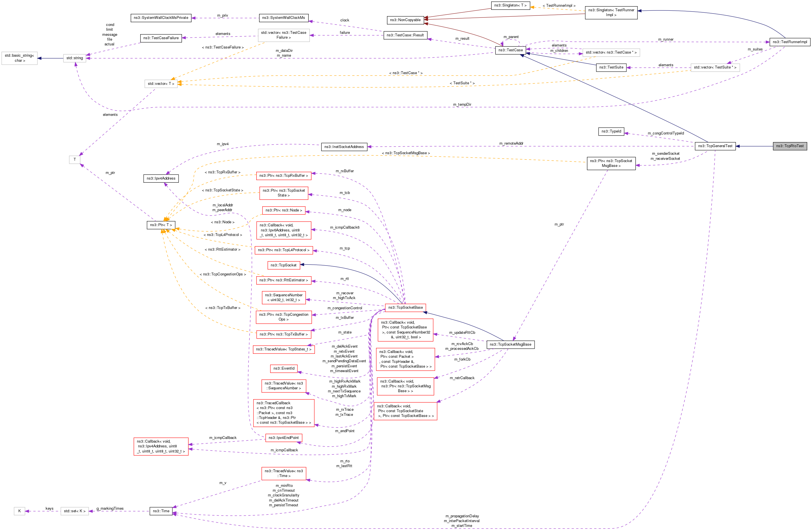This screenshot has width=812, height=530.
Task: Open ns3::InetSocketAddress class node
Action: (344, 147)
